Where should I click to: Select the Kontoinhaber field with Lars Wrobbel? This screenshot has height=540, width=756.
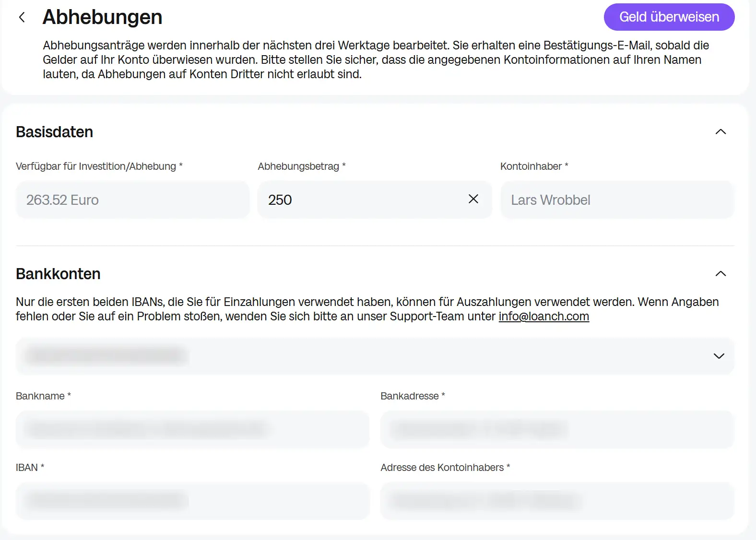pos(617,200)
